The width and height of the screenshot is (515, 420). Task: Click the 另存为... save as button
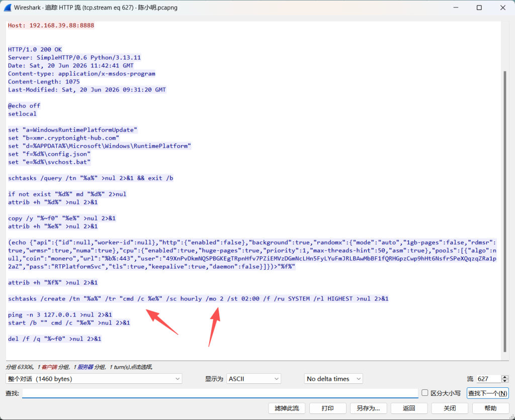click(x=368, y=408)
